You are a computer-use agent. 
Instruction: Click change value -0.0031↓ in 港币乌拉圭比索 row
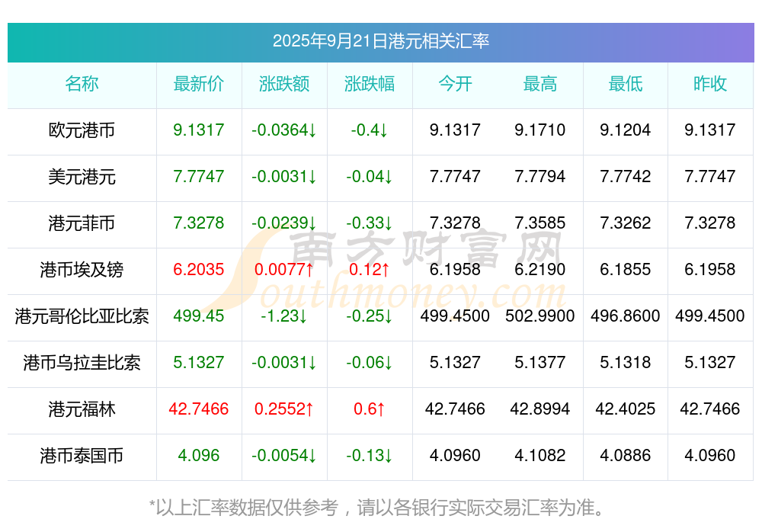284,362
